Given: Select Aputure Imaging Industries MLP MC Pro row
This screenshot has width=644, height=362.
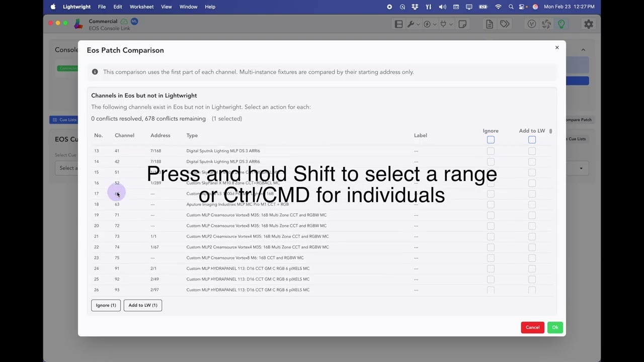Looking at the screenshot, I should [322, 204].
